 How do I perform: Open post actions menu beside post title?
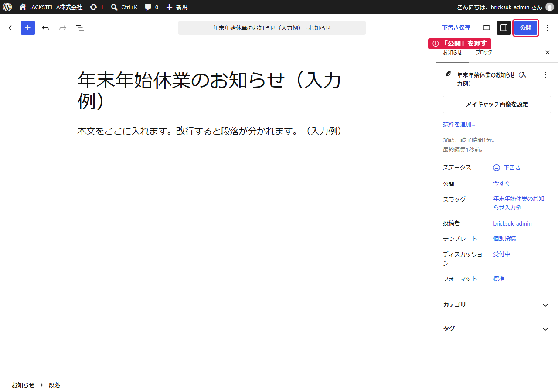[x=546, y=75]
